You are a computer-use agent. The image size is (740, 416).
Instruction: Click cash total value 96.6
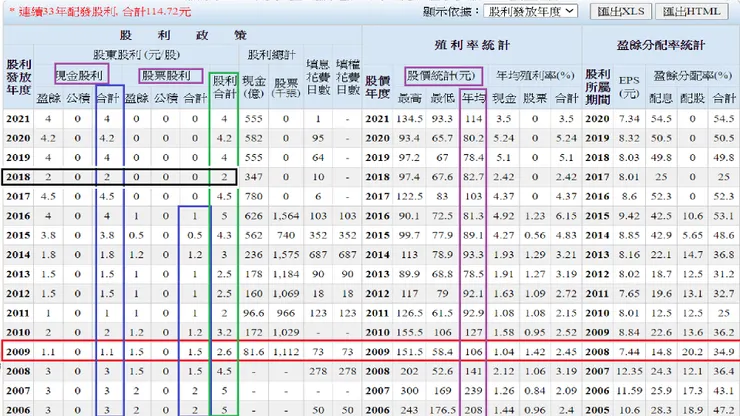pyautogui.click(x=253, y=313)
